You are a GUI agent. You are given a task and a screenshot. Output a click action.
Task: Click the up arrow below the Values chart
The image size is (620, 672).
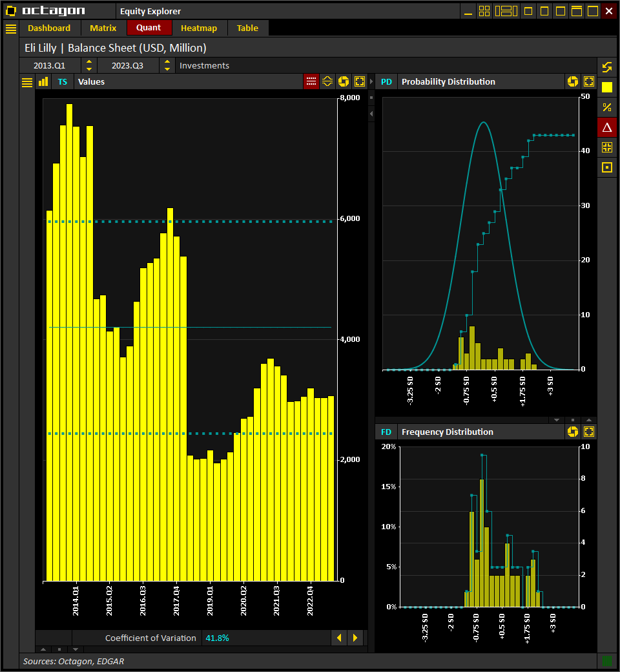(43, 649)
